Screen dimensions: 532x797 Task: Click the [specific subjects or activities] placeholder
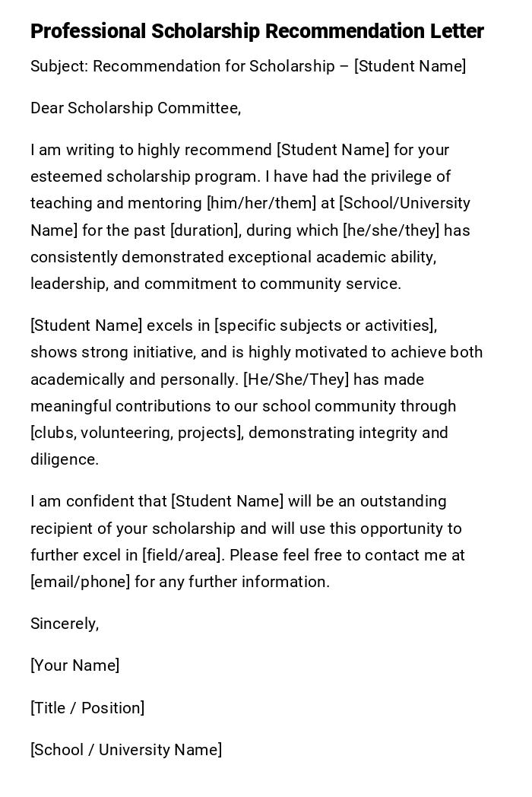325,325
